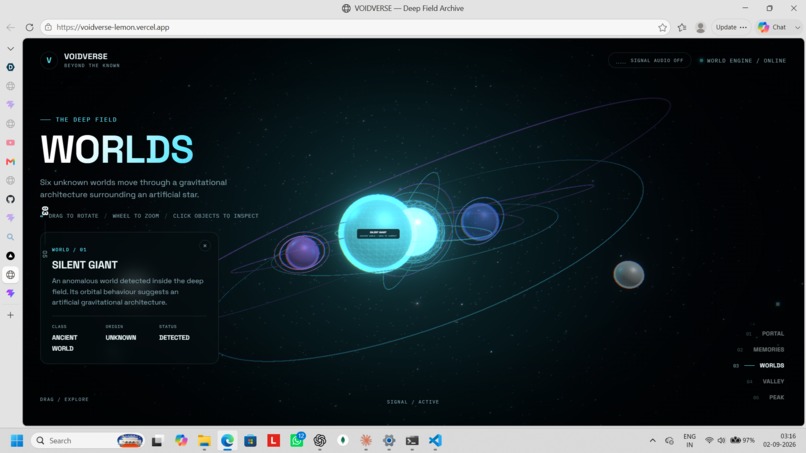Inspect the dark blue ringed planet

coord(480,221)
